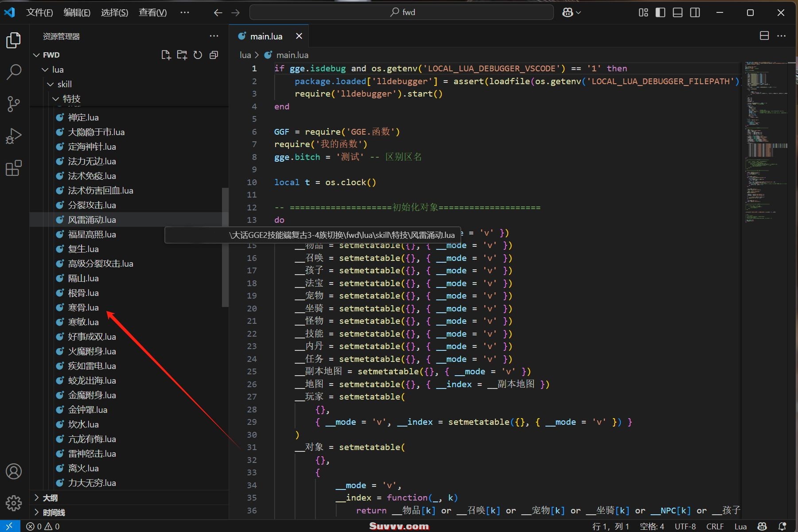
Task: Open the overflow menu after 查看
Action: point(185,12)
